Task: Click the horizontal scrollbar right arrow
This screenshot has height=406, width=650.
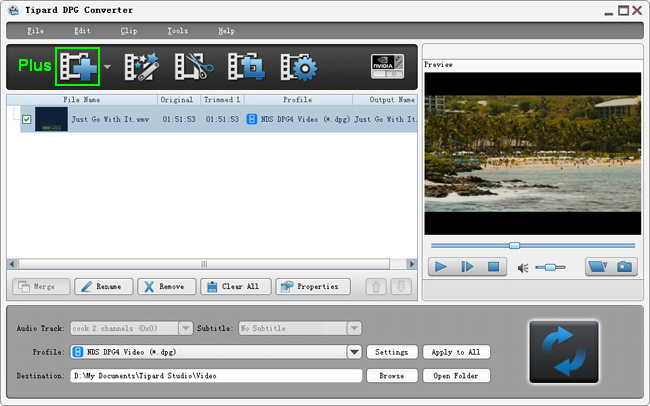Action: click(x=412, y=264)
